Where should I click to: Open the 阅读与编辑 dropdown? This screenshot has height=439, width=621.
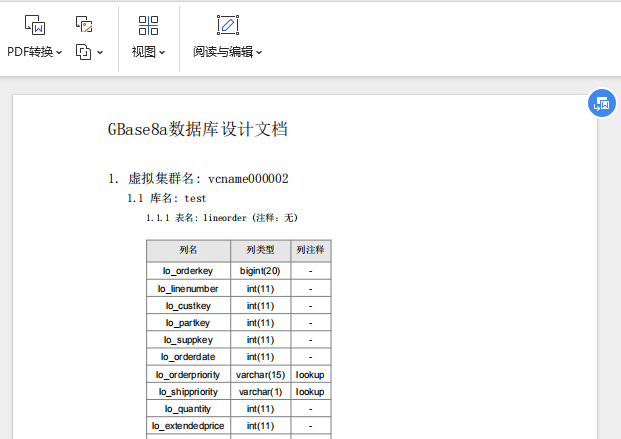tap(259, 52)
